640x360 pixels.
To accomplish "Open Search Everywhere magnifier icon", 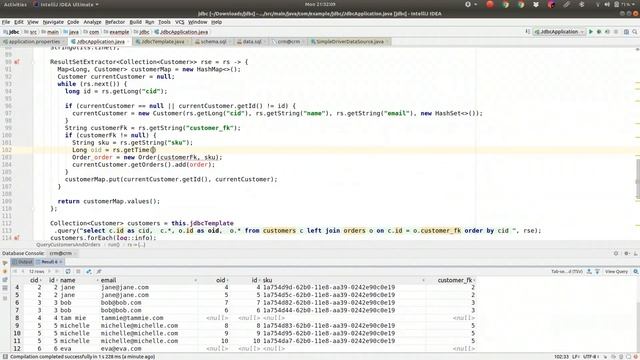I will point(635,32).
